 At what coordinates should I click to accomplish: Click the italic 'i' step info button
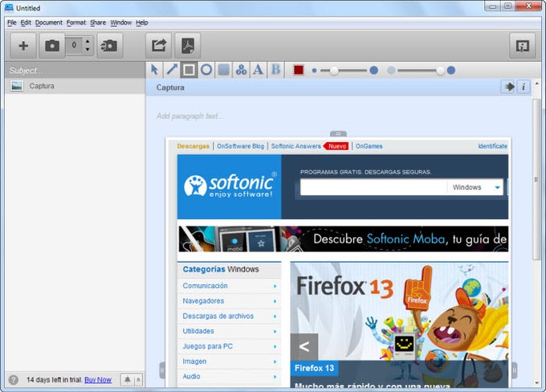(x=524, y=87)
